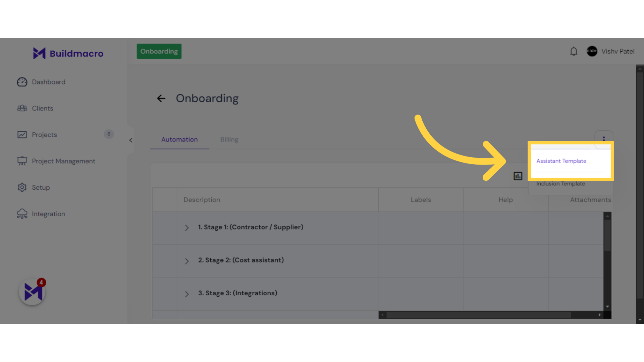
Task: Select the Automation tab
Action: (179, 140)
